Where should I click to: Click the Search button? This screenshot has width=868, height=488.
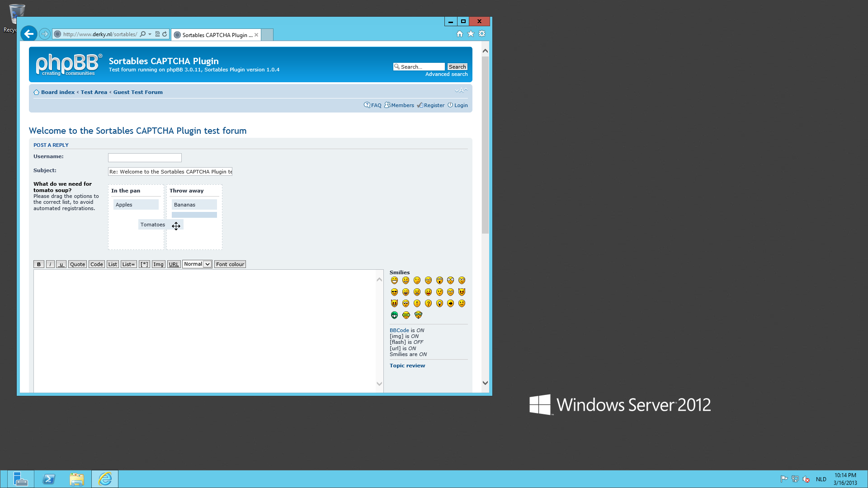pyautogui.click(x=457, y=67)
